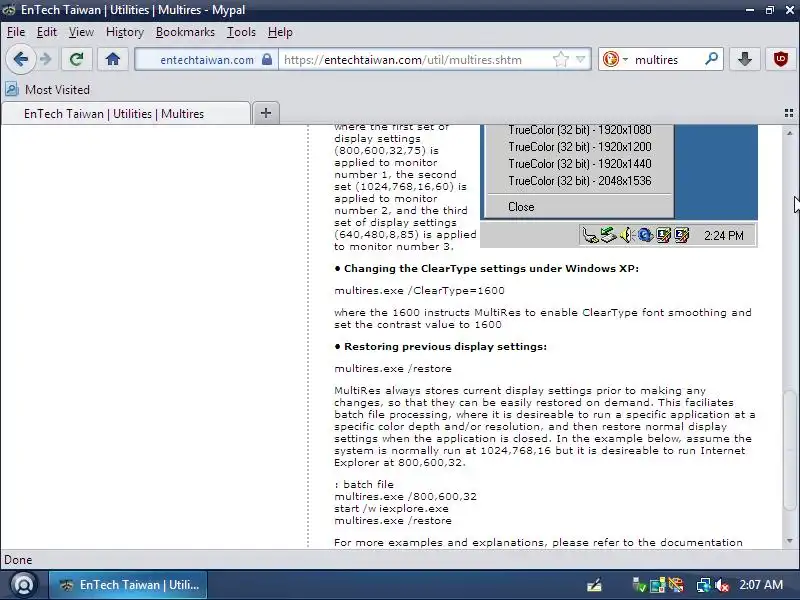Image resolution: width=800 pixels, height=600 pixels.
Task: Click the text "multires.exe /restore" under Restoring heading
Action: pyautogui.click(x=393, y=368)
